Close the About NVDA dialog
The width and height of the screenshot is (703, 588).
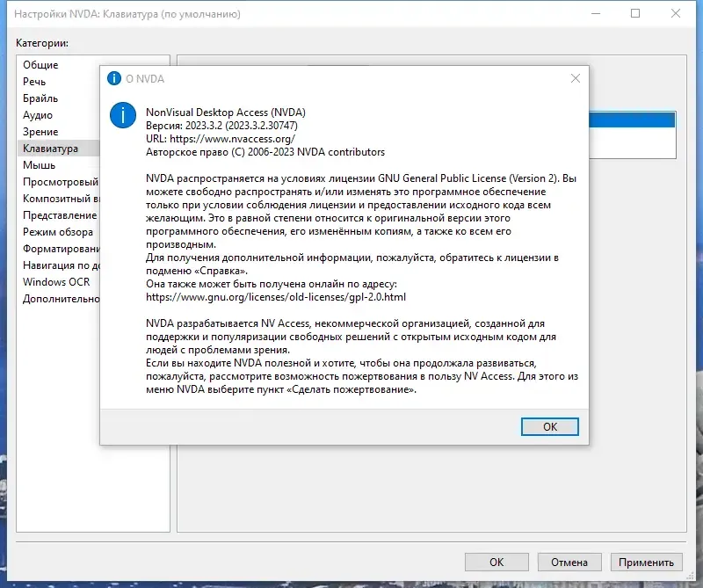(x=576, y=78)
